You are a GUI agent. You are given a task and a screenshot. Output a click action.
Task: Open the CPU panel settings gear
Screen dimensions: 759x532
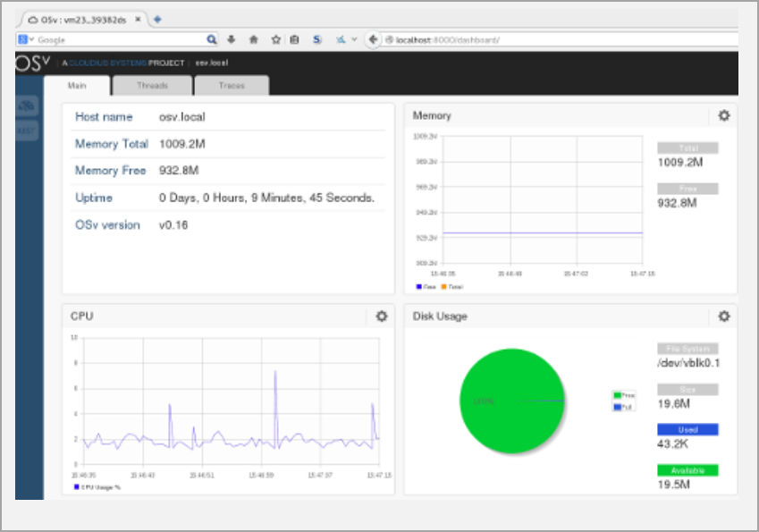[x=382, y=317]
